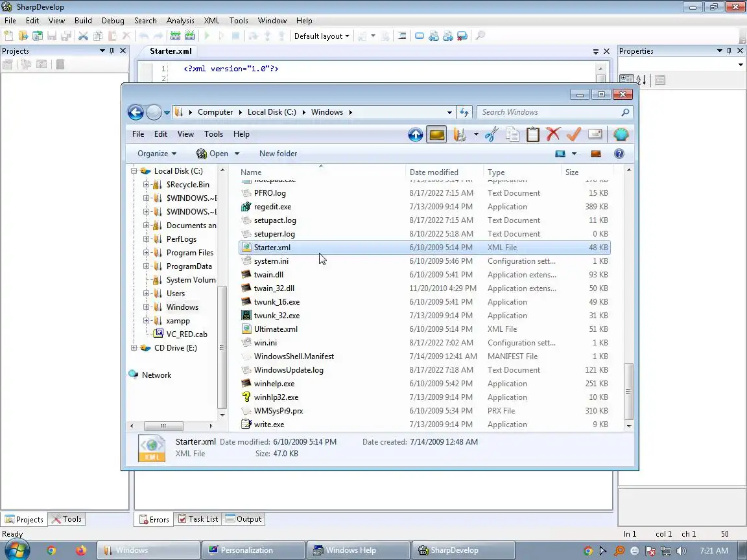This screenshot has height=560, width=747.
Task: Open the Analysis menu in SharpDevelop
Action: [x=180, y=21]
